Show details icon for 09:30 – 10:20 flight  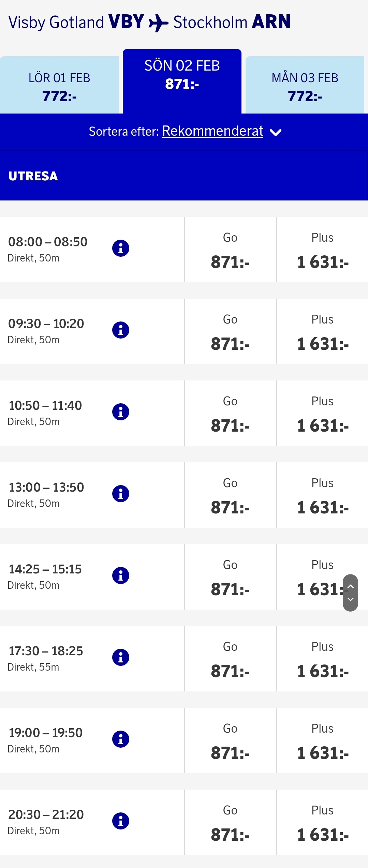121,330
